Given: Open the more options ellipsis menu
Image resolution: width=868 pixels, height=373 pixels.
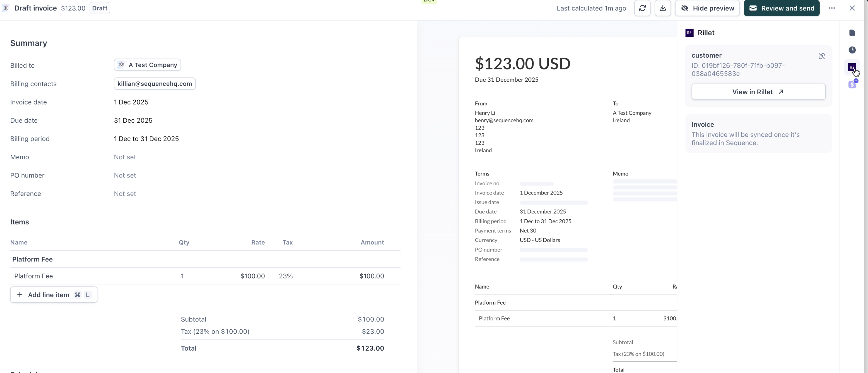Looking at the screenshot, I should 832,8.
